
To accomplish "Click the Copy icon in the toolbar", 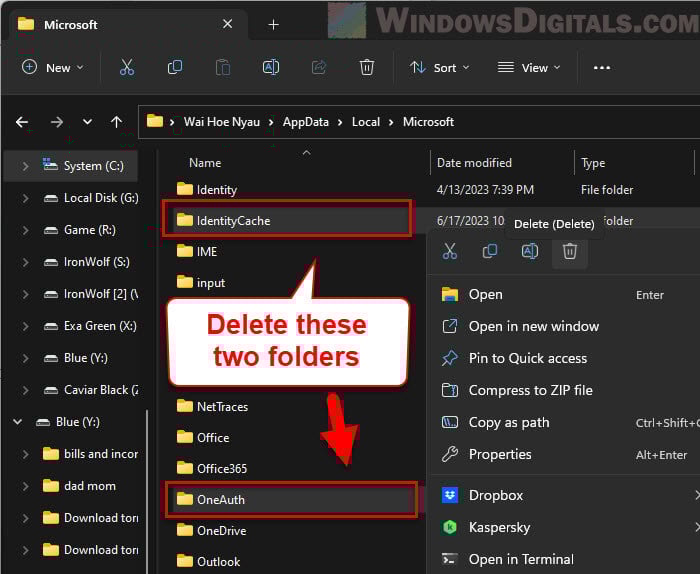I will tap(175, 68).
